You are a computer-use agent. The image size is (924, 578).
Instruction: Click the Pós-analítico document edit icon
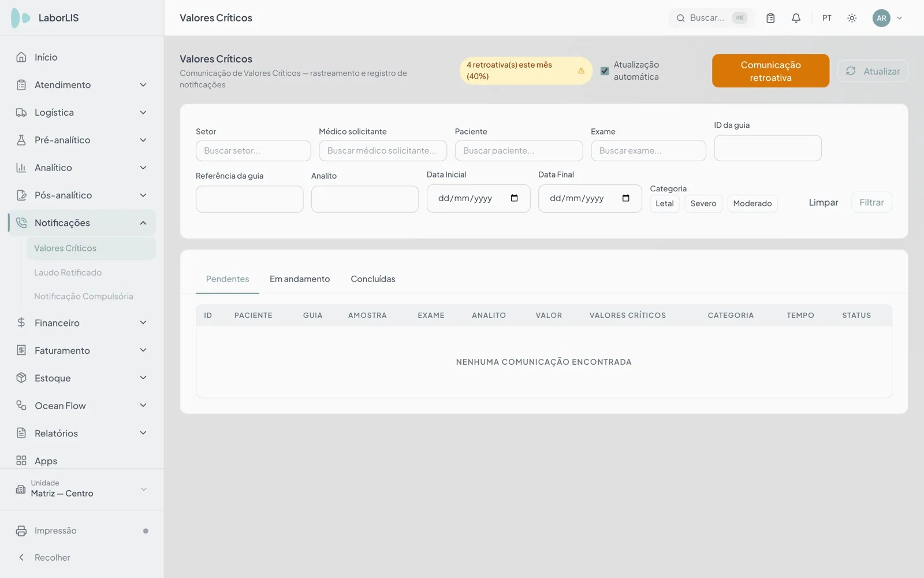coord(21,195)
